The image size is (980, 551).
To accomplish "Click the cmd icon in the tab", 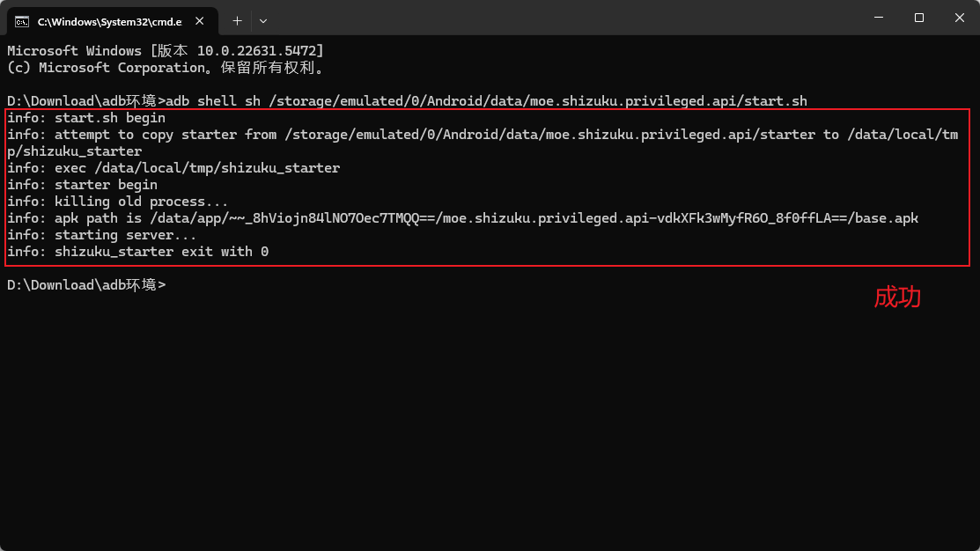I will pyautogui.click(x=22, y=20).
